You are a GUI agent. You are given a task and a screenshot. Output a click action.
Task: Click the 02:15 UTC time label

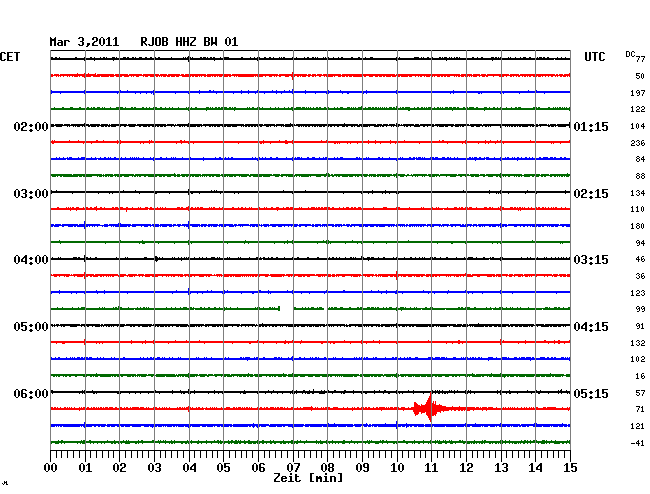pyautogui.click(x=591, y=194)
